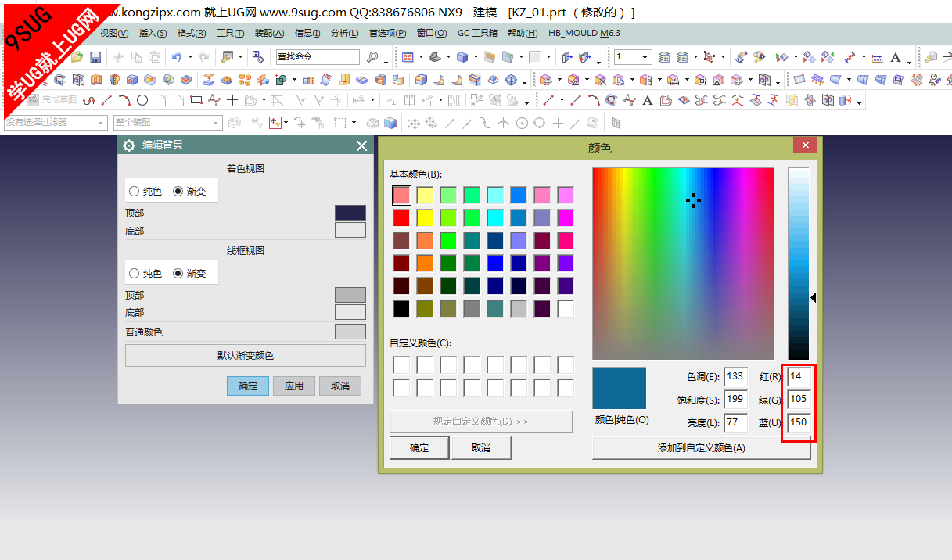
Task: Click the 普通颜色 color swatch
Action: pyautogui.click(x=350, y=332)
